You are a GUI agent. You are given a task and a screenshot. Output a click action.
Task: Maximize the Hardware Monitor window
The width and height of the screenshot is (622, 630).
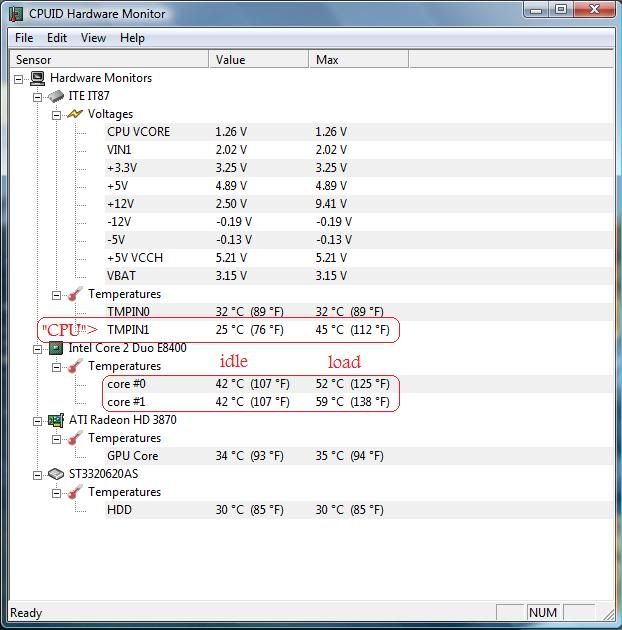[561, 10]
